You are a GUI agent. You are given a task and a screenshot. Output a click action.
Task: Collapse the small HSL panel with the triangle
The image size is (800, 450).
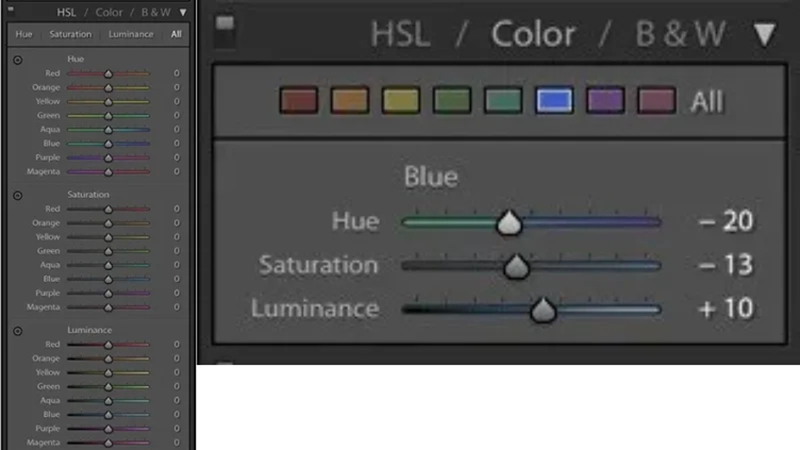click(x=183, y=12)
